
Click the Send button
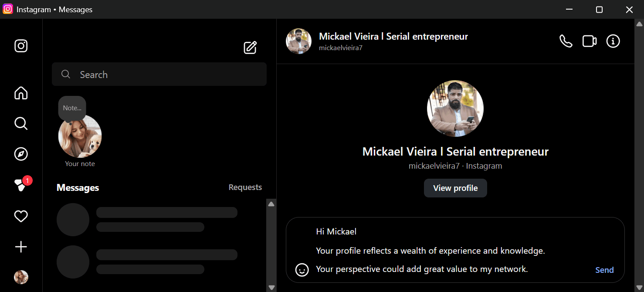tap(604, 270)
